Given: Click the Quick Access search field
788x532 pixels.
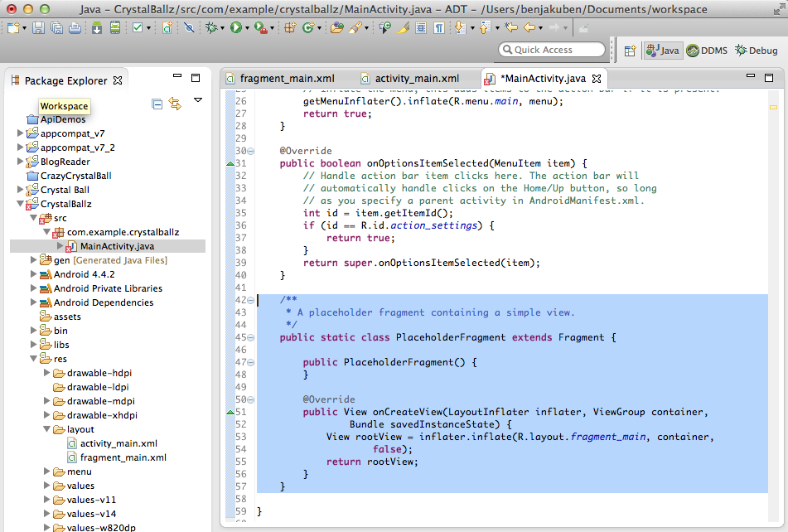Looking at the screenshot, I should coord(551,50).
